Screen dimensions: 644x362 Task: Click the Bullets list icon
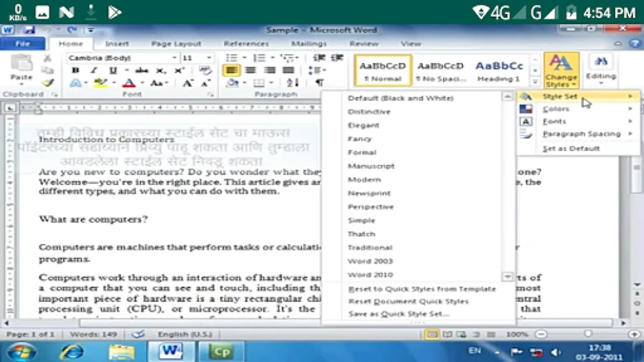click(x=231, y=58)
